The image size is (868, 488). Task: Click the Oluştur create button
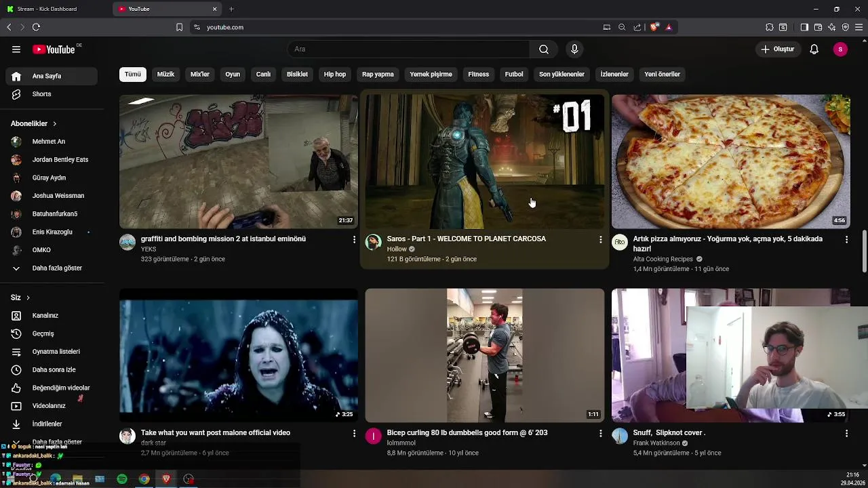point(777,49)
